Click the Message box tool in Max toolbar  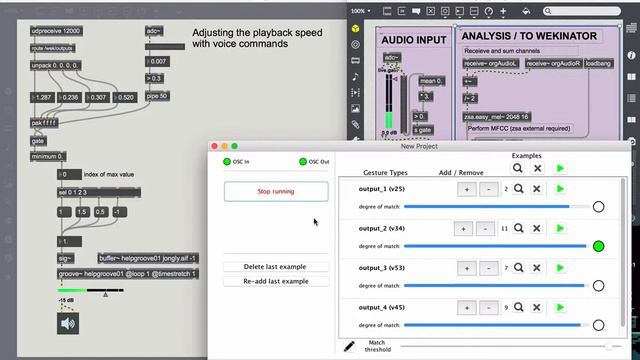(402, 11)
